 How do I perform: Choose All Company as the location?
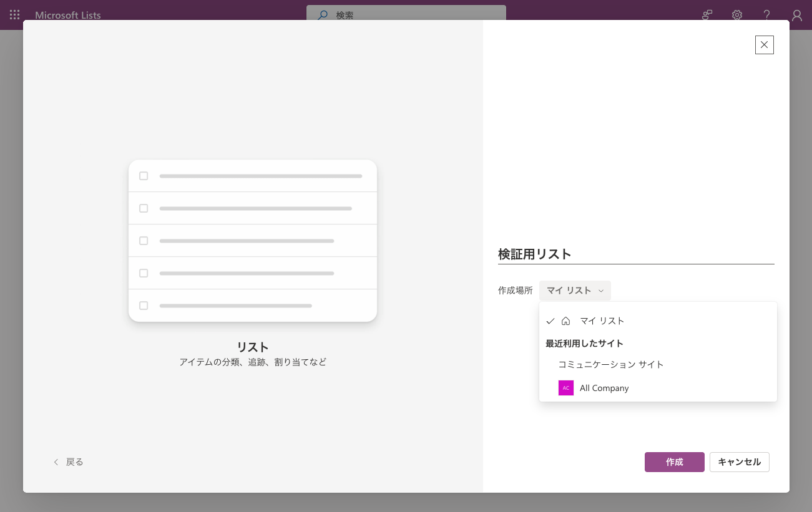pyautogui.click(x=658, y=388)
